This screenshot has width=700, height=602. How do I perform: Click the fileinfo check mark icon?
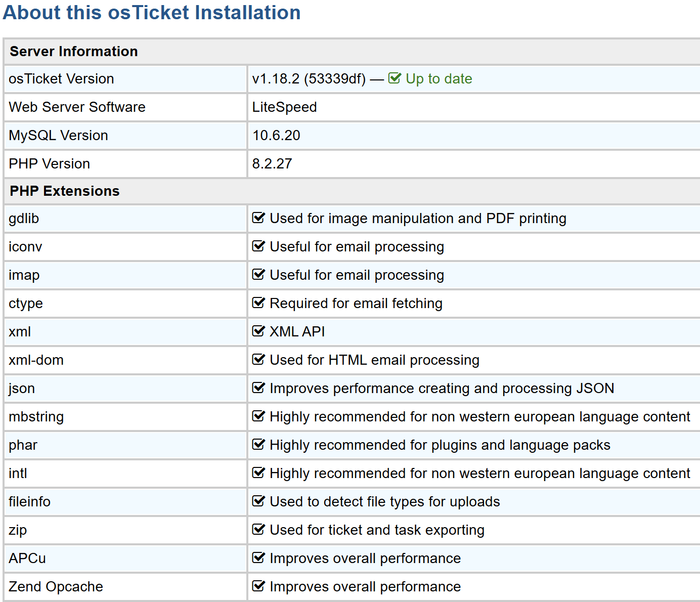click(258, 501)
